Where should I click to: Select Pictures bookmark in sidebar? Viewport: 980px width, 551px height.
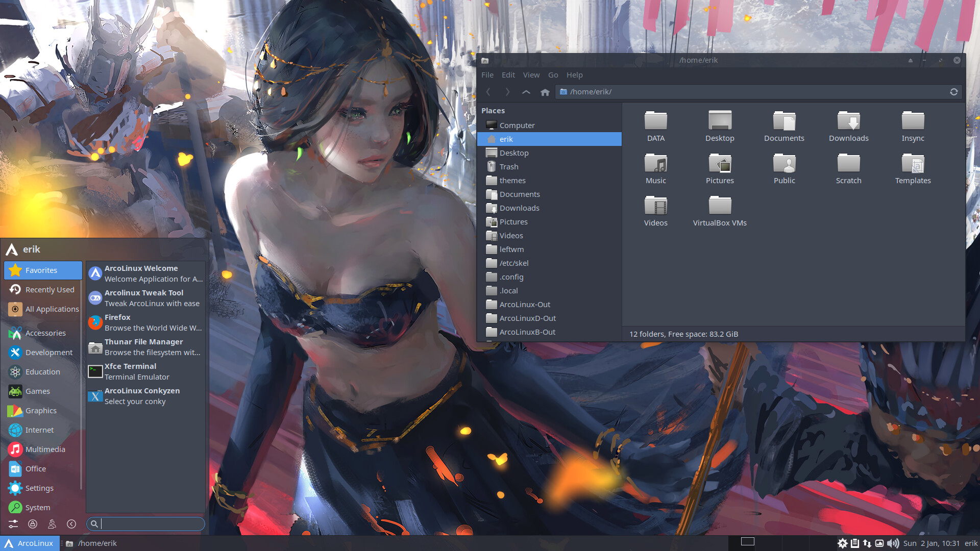click(x=549, y=222)
